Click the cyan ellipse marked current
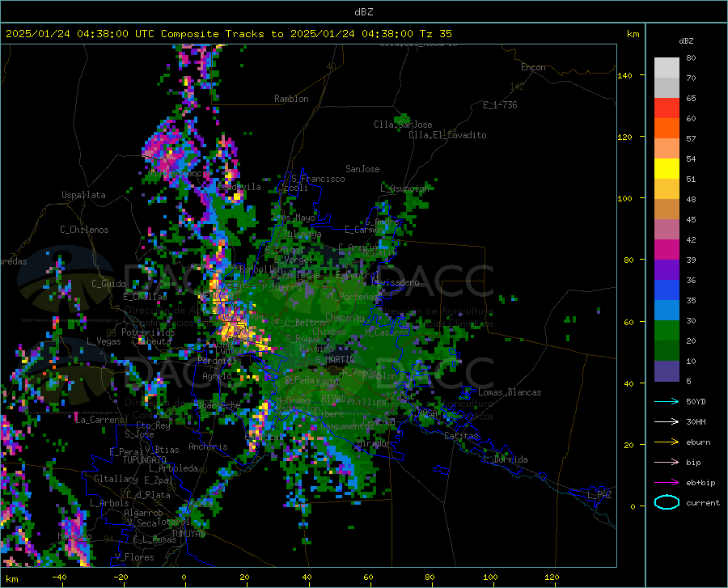Viewport: 728px width, 588px height. (x=667, y=502)
